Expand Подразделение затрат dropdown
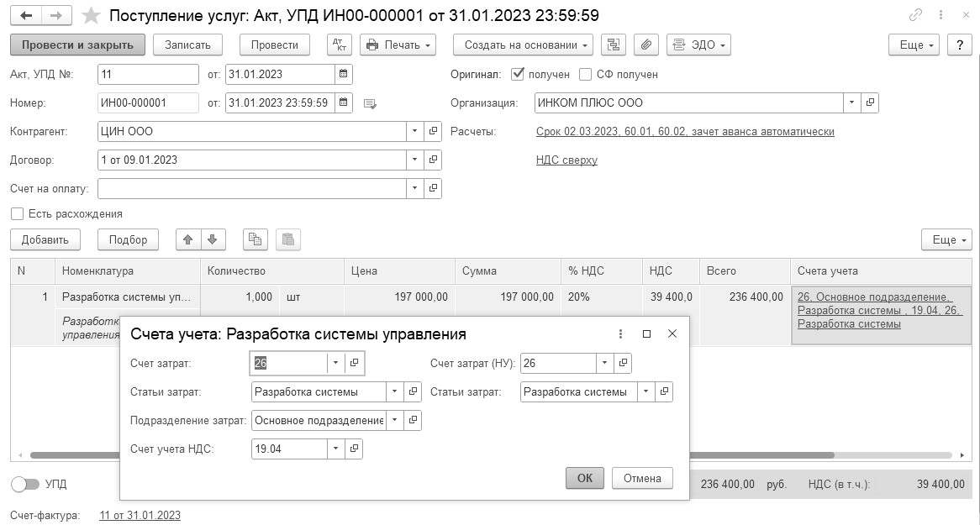 [395, 420]
